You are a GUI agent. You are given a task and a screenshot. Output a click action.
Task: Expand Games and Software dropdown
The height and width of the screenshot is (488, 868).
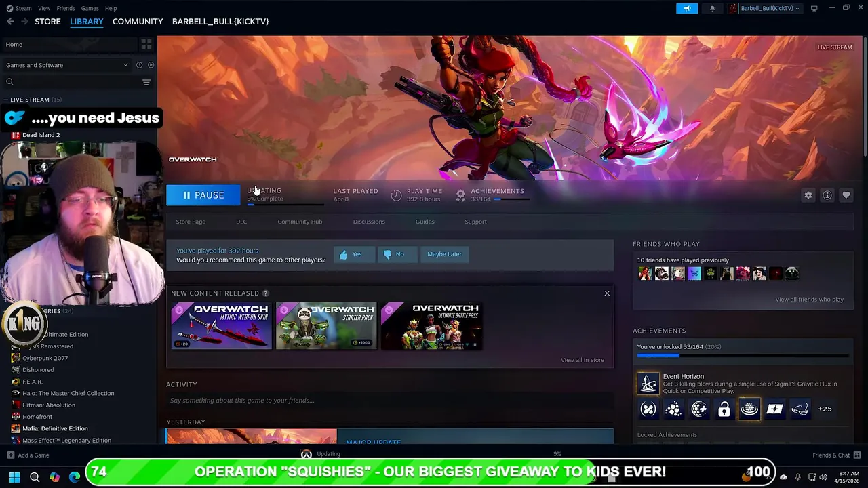pyautogui.click(x=66, y=65)
